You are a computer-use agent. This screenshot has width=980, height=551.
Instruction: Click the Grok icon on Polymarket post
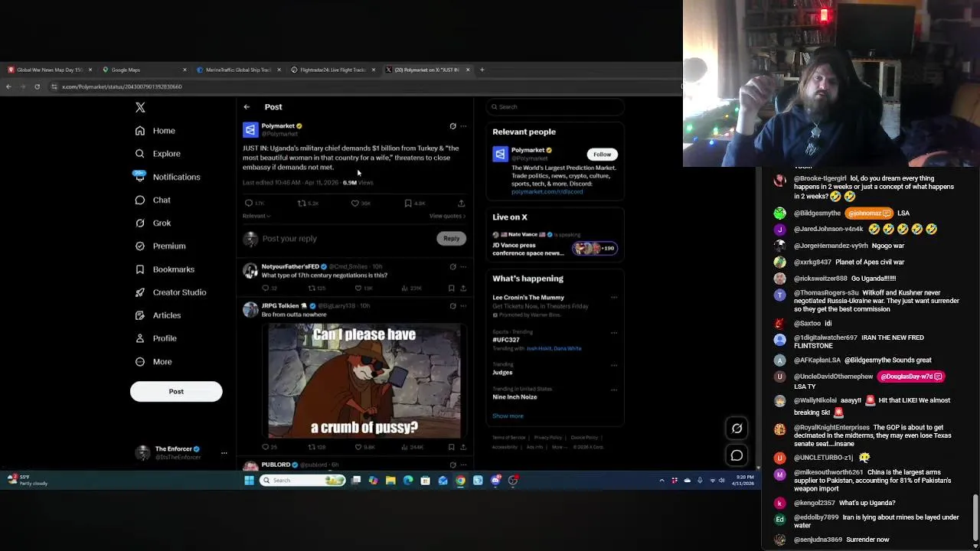tap(452, 126)
